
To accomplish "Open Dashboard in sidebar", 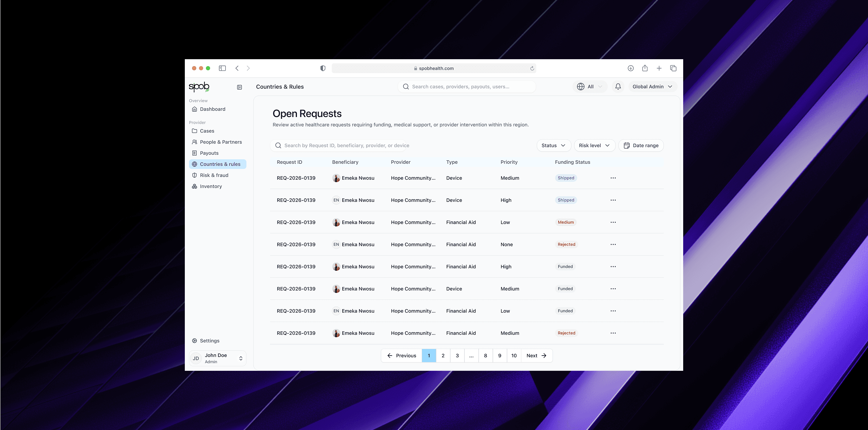I will click(218, 109).
